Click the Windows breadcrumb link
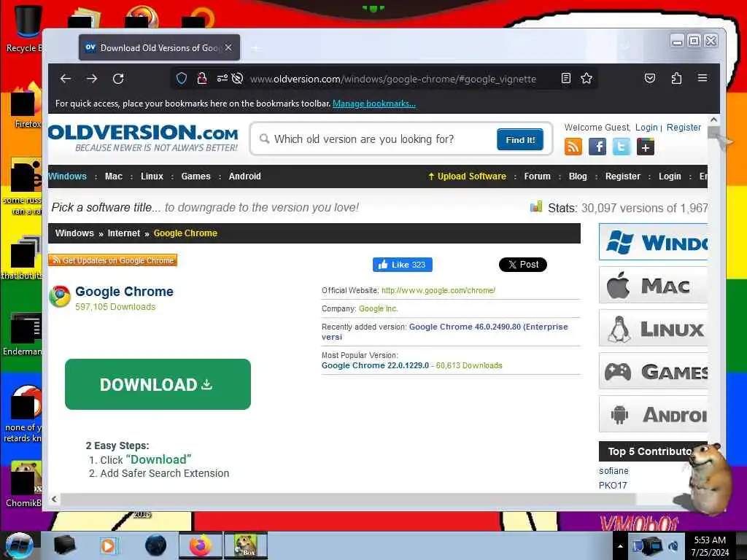The image size is (747, 560). (x=74, y=233)
